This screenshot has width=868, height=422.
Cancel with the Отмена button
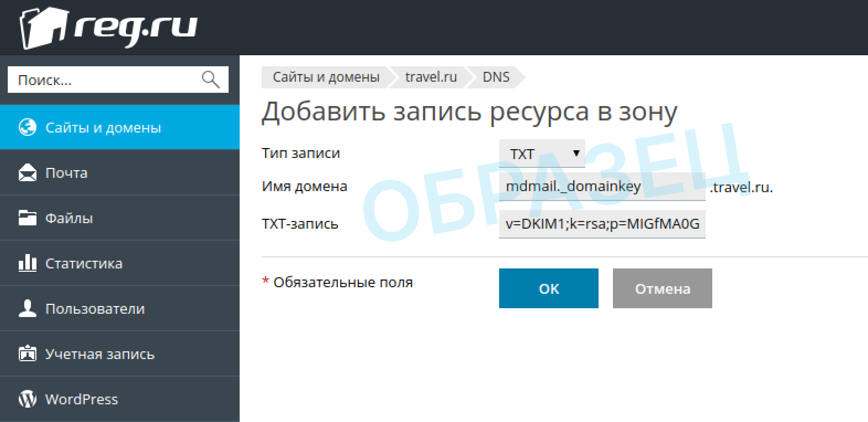(x=663, y=288)
